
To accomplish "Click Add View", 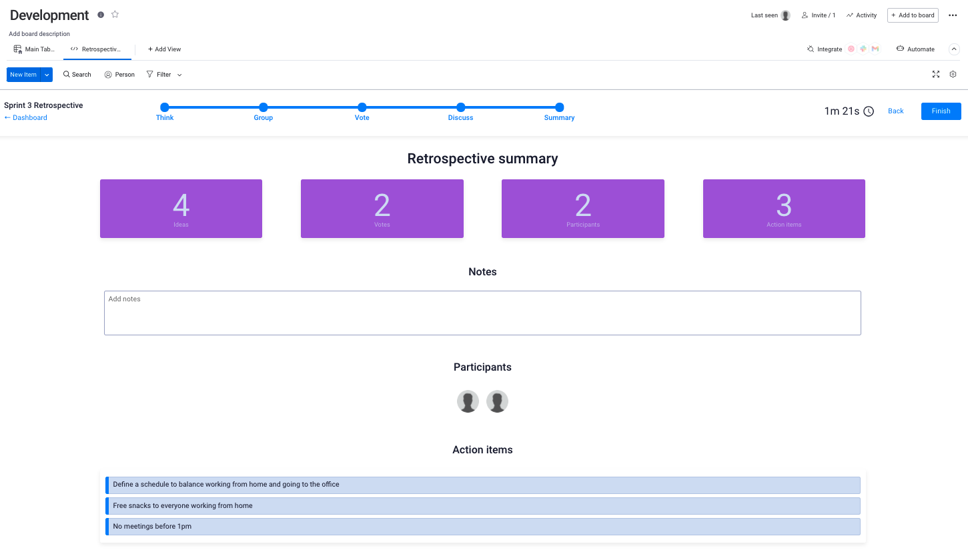I will (164, 49).
